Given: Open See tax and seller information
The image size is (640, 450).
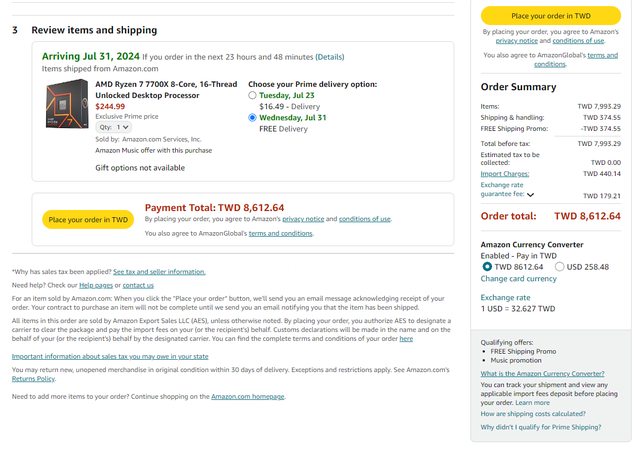Looking at the screenshot, I should [x=159, y=271].
